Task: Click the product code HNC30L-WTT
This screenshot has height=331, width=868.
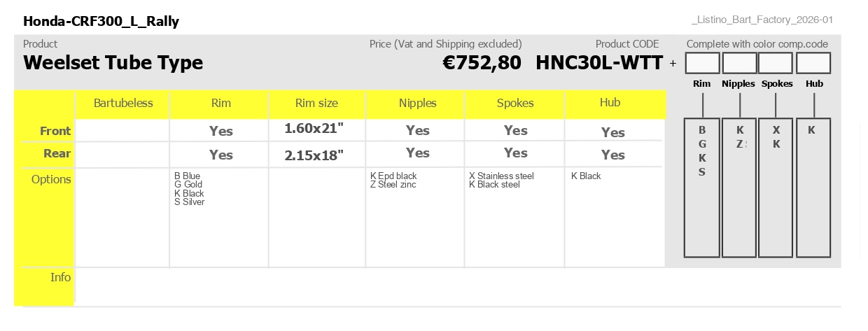Action: pyautogui.click(x=599, y=63)
